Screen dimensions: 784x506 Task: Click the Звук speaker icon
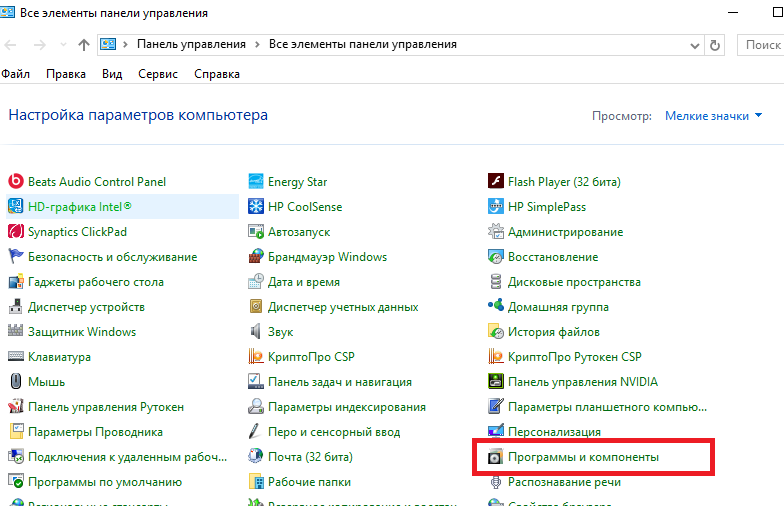tap(256, 332)
